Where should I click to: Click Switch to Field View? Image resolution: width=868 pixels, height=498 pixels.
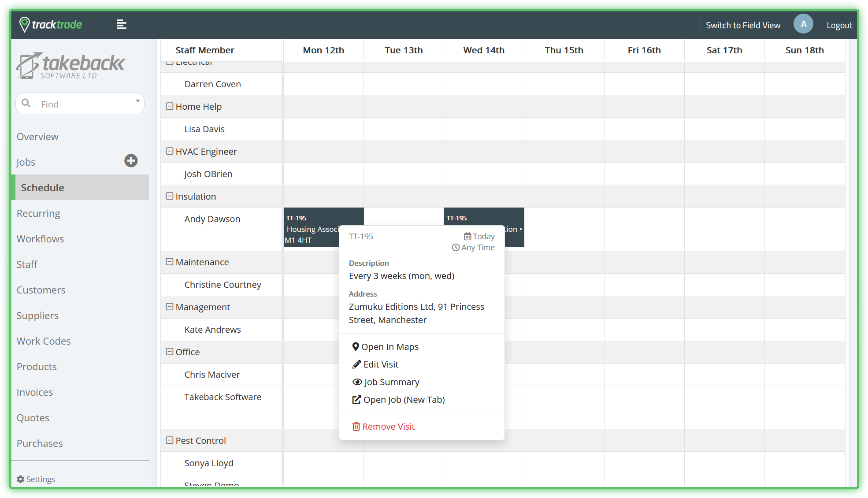(x=742, y=25)
